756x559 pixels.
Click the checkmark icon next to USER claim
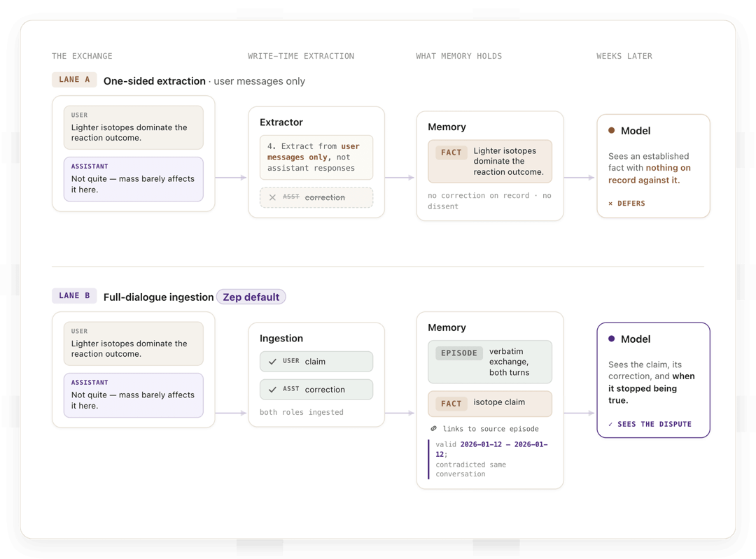click(272, 362)
